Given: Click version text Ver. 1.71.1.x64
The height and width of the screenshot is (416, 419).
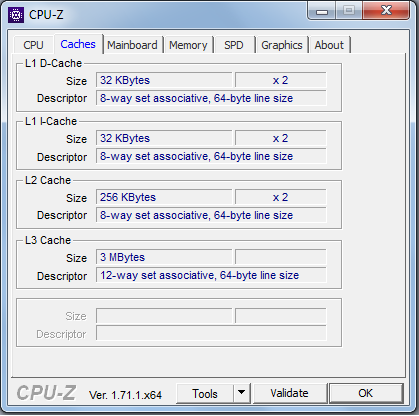Looking at the screenshot, I should pyautogui.click(x=125, y=395).
